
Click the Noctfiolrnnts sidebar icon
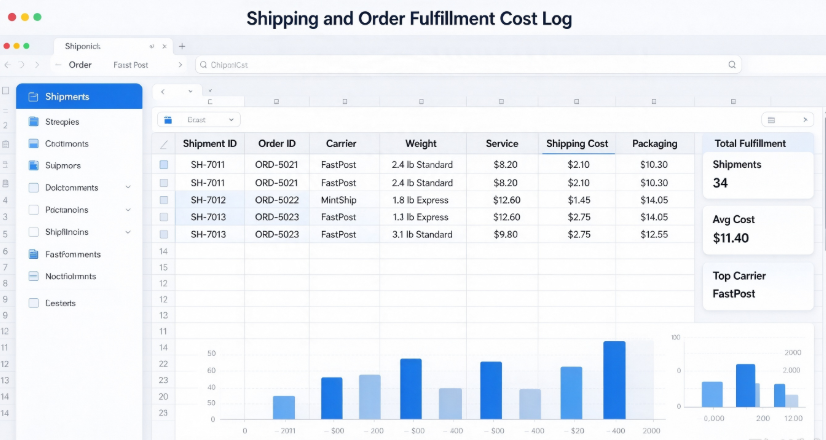tap(34, 276)
